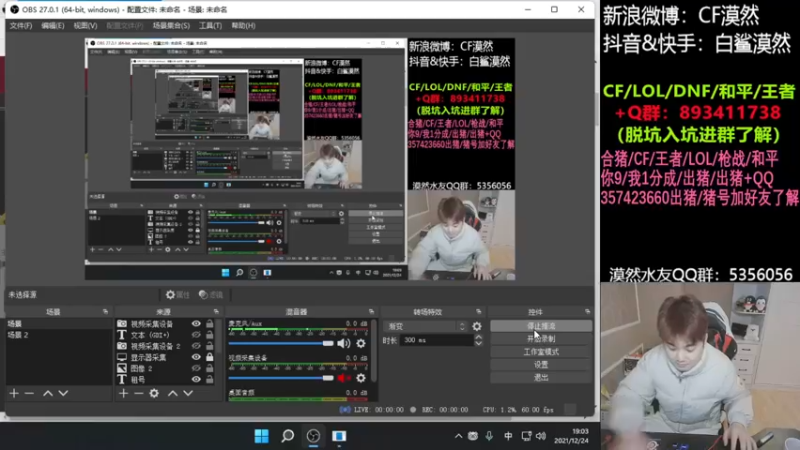Image resolution: width=800 pixels, height=450 pixels.
Task: Move selected scene down in Scenes panel
Action: [63, 393]
